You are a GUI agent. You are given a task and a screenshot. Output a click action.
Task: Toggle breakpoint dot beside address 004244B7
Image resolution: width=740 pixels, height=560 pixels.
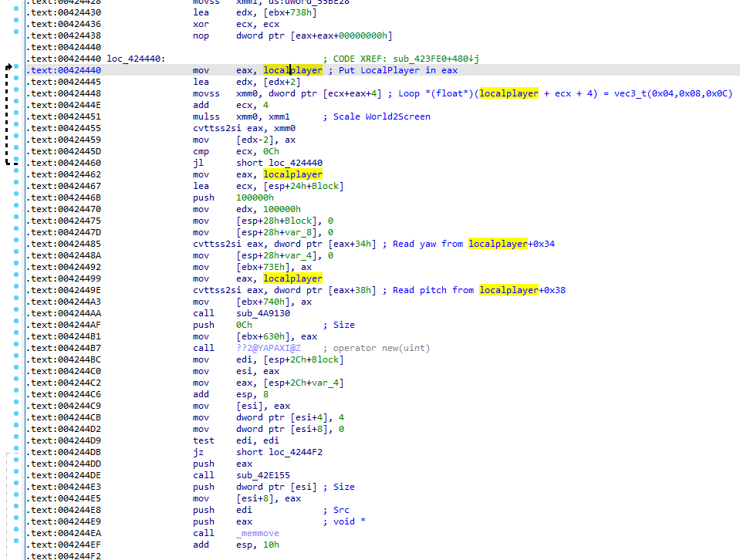click(x=16, y=344)
